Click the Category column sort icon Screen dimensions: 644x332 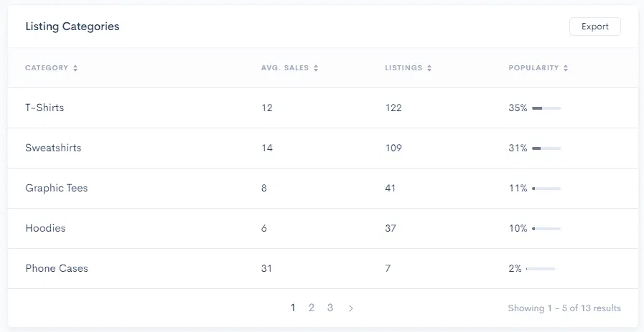75,68
